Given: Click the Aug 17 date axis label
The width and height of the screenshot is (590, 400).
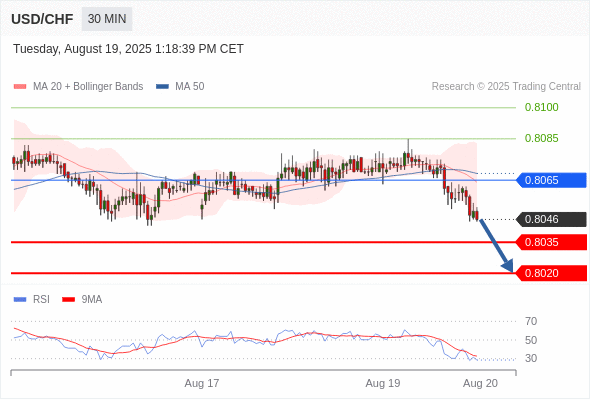Looking at the screenshot, I should (x=202, y=383).
